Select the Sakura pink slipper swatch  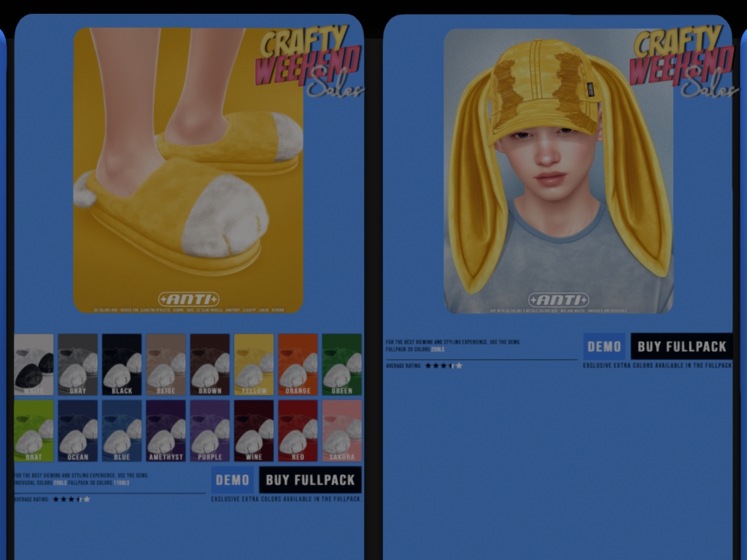point(341,430)
